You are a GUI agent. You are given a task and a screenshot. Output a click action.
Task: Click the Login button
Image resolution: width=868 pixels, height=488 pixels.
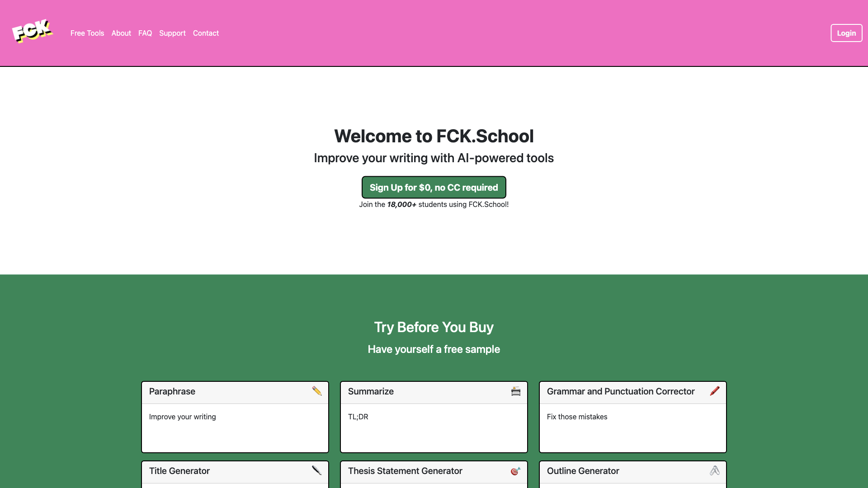click(x=846, y=33)
